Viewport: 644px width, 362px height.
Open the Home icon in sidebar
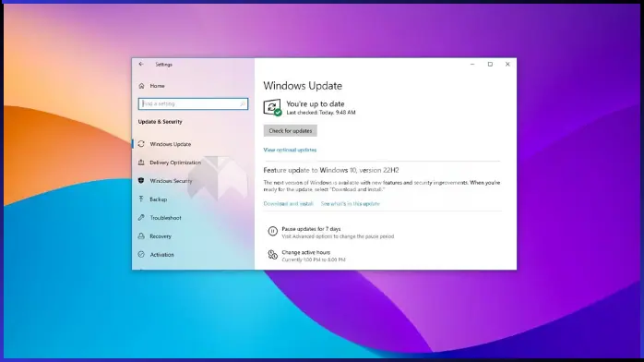point(142,86)
